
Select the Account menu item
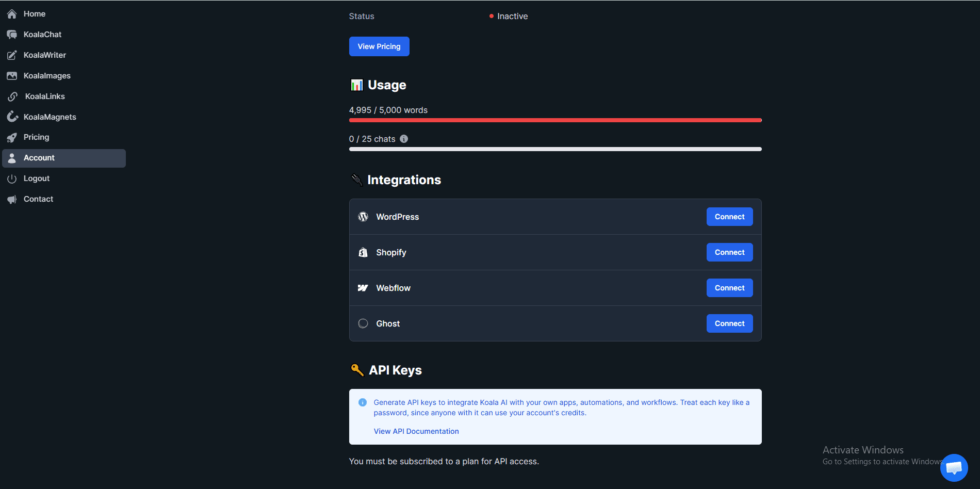[x=64, y=158]
